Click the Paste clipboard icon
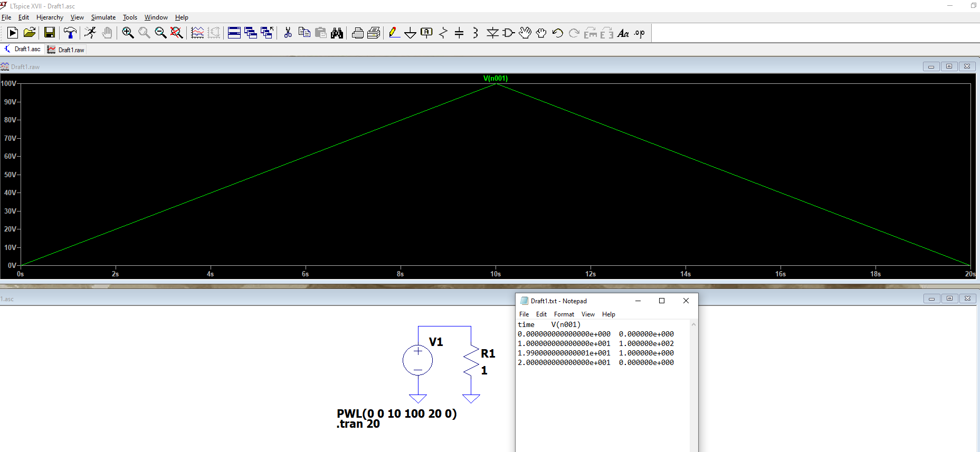This screenshot has width=980, height=452. click(x=321, y=33)
